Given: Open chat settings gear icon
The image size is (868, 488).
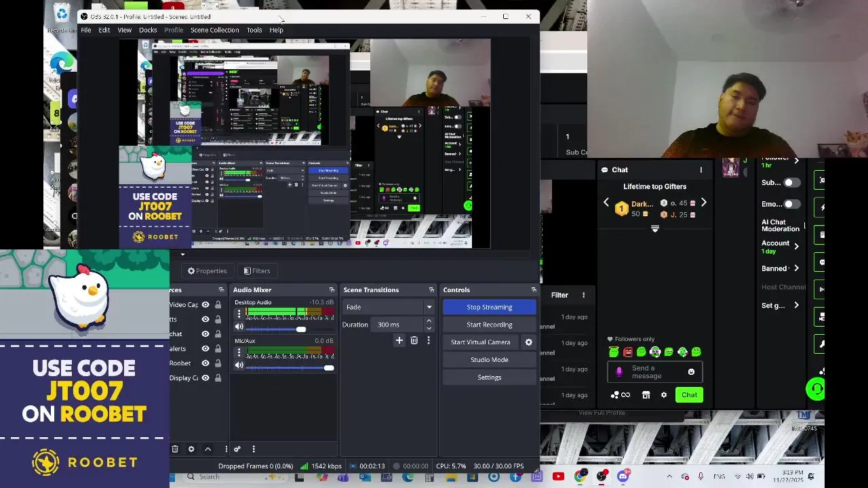Looking at the screenshot, I should pos(664,395).
